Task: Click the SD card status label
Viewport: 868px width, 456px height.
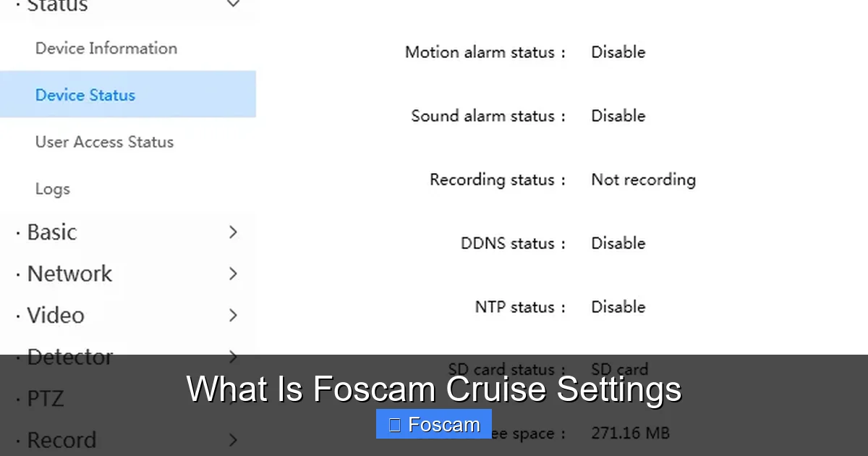Action: [x=506, y=369]
